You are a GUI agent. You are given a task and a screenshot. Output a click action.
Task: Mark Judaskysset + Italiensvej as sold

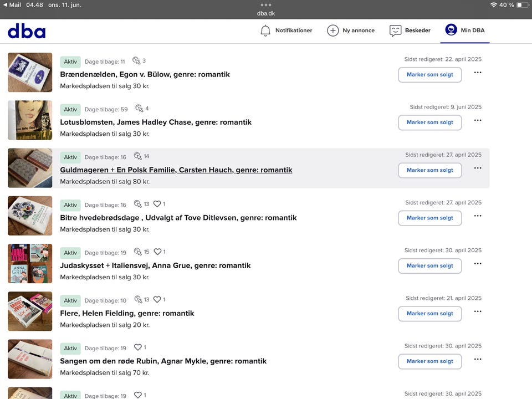pyautogui.click(x=430, y=266)
